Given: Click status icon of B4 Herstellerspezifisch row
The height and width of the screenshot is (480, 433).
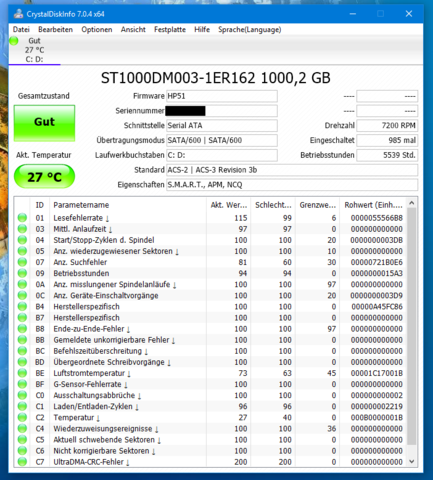Looking at the screenshot, I should [22, 306].
